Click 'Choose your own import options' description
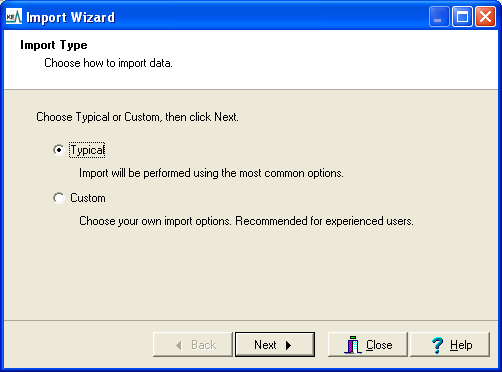Image resolution: width=502 pixels, height=372 pixels. (246, 221)
